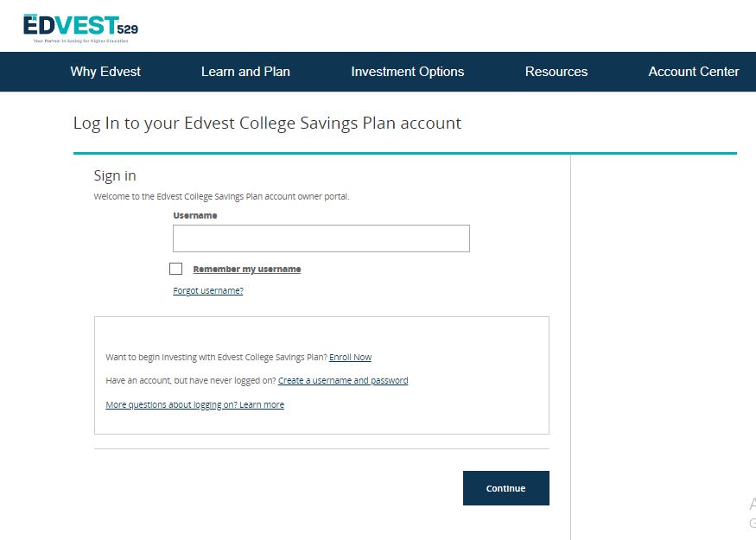Screen dimensions: 756x540
Task: Click the Welcome to the Edvest portal text
Action: [221, 197]
